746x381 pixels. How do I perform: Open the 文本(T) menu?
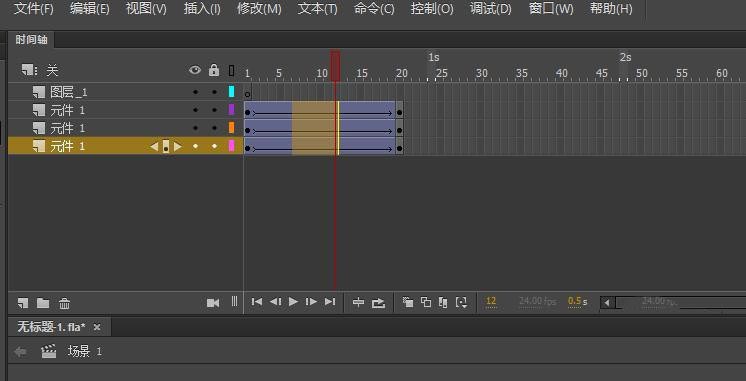(x=317, y=9)
